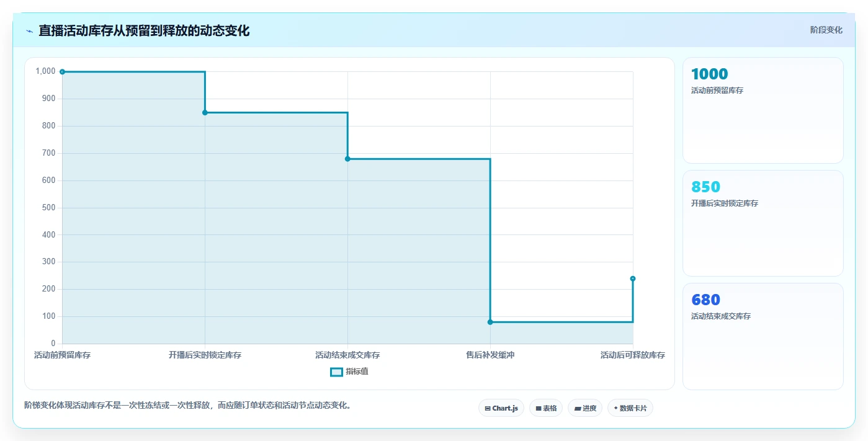Select the 数据卡片 tag pill
This screenshot has height=441, width=868.
(x=630, y=408)
